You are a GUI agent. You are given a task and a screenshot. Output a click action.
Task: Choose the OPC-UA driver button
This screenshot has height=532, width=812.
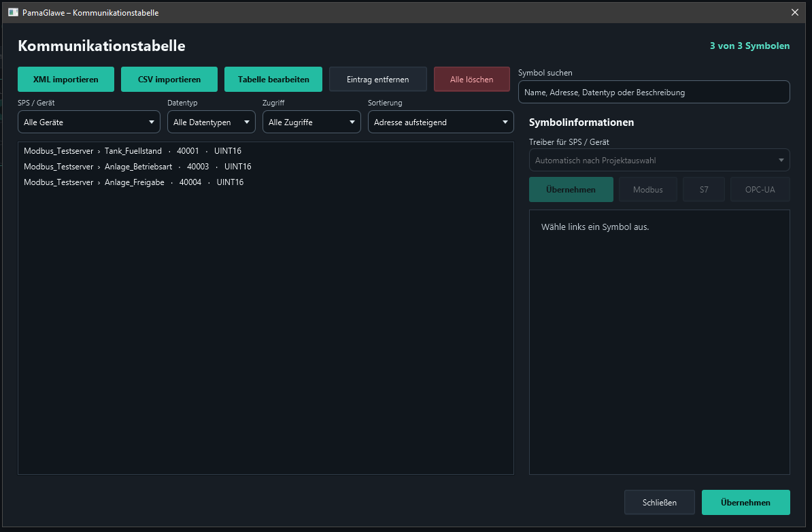point(760,190)
